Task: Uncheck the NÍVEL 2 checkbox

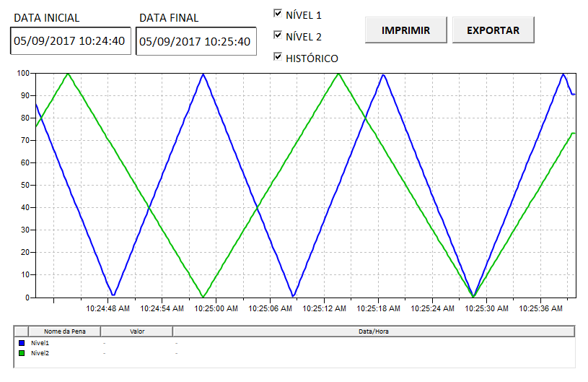Action: tap(278, 35)
